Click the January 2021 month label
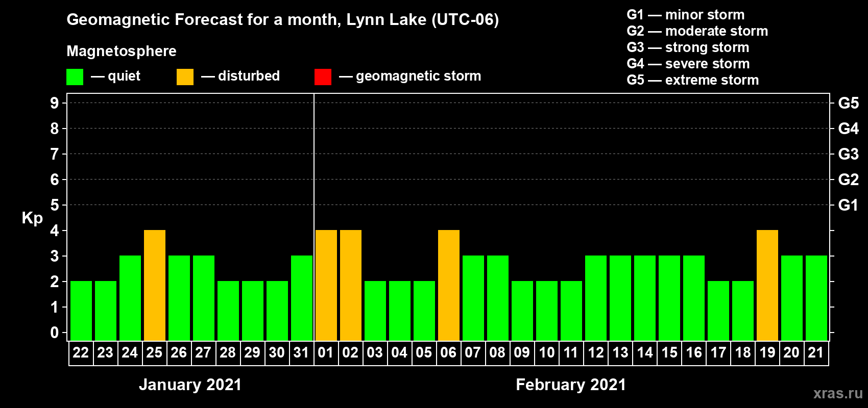The height and width of the screenshot is (408, 868). 190,385
